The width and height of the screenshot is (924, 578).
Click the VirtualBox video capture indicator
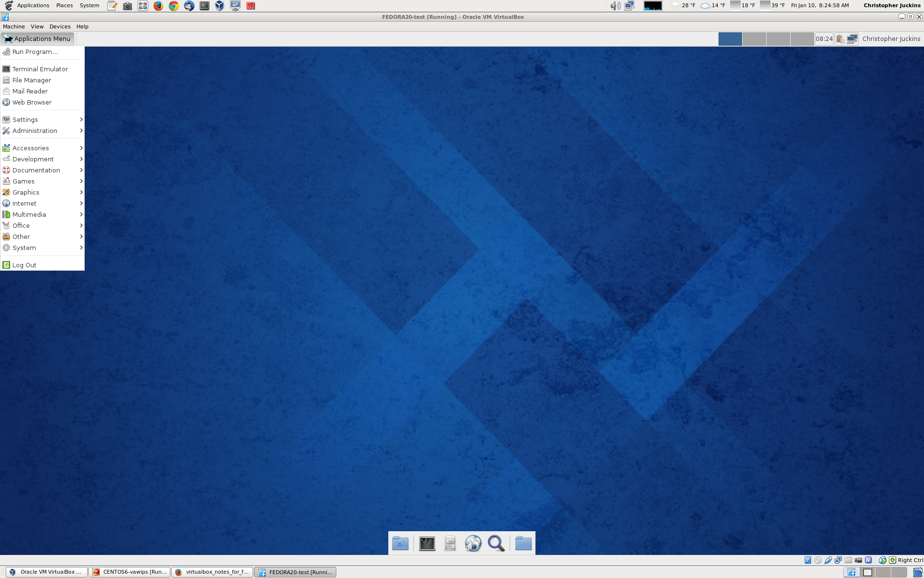coord(859,560)
